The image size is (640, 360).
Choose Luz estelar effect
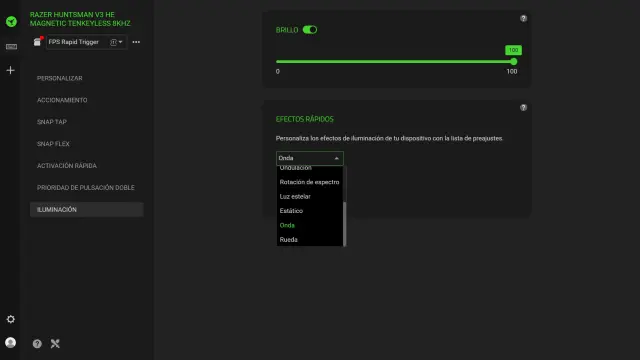[x=309, y=196]
